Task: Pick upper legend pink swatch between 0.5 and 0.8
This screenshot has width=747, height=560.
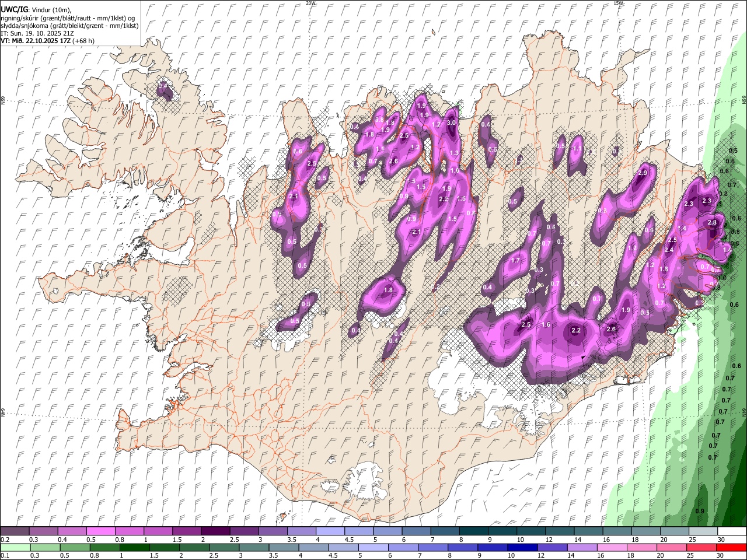Action: 100,531
